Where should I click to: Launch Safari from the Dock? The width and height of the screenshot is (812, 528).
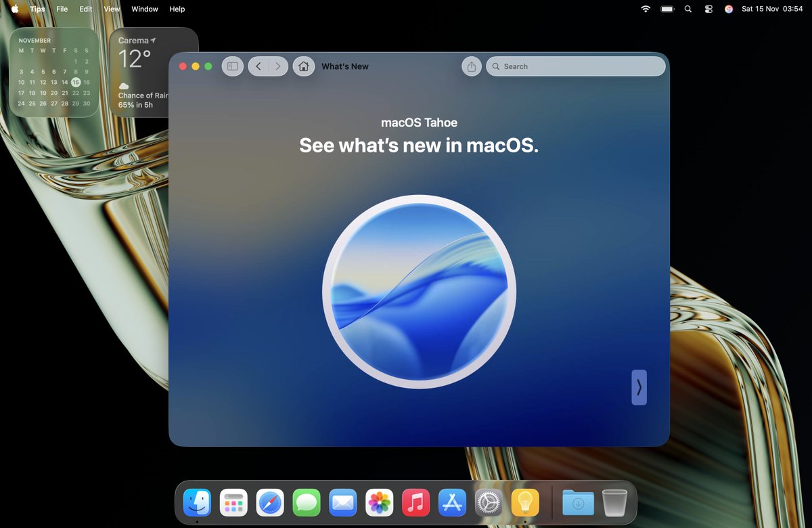pyautogui.click(x=270, y=502)
